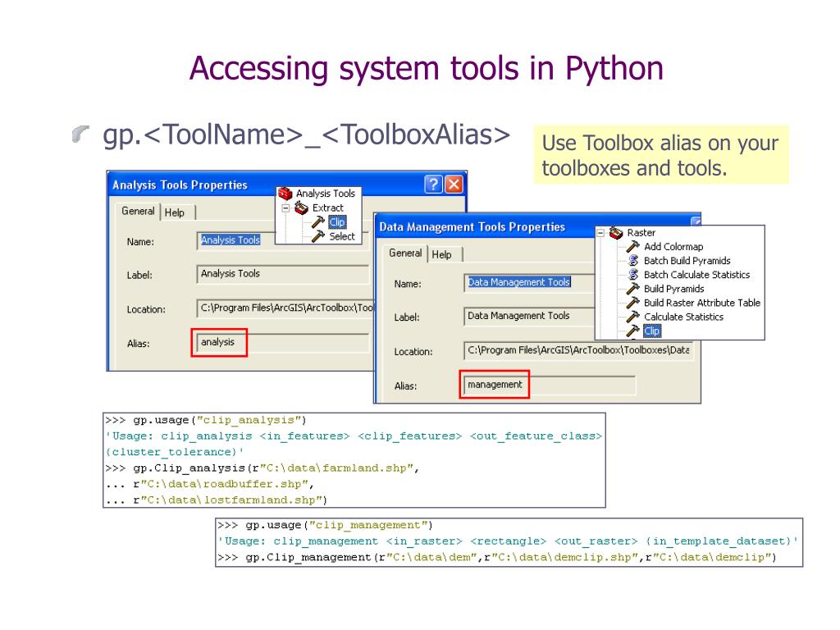
Task: Click the Alias field containing management
Action: pyautogui.click(x=550, y=385)
